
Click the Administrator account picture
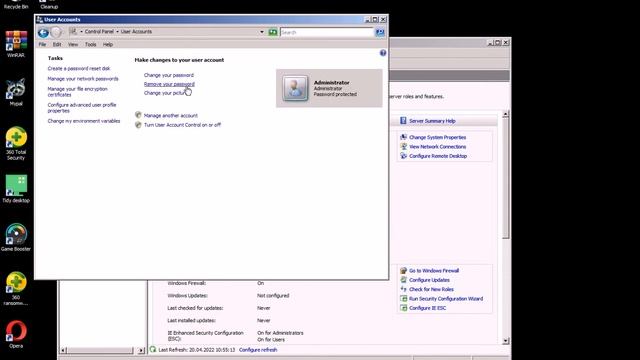295,88
